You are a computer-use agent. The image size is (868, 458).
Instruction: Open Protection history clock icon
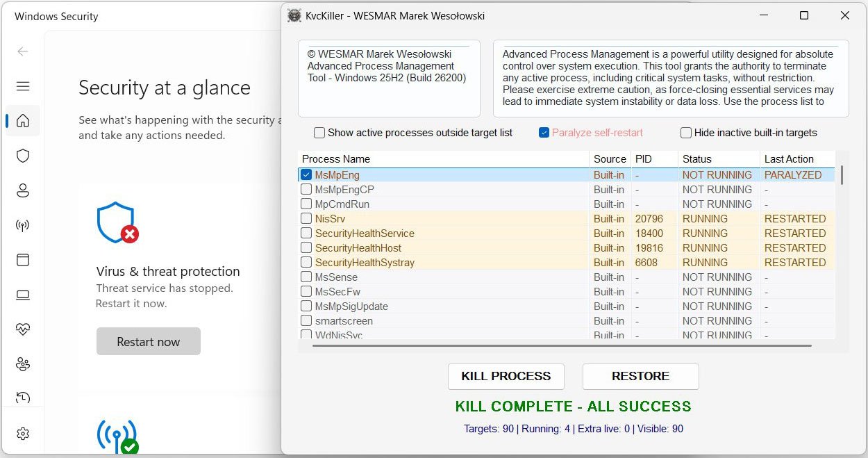click(23, 398)
